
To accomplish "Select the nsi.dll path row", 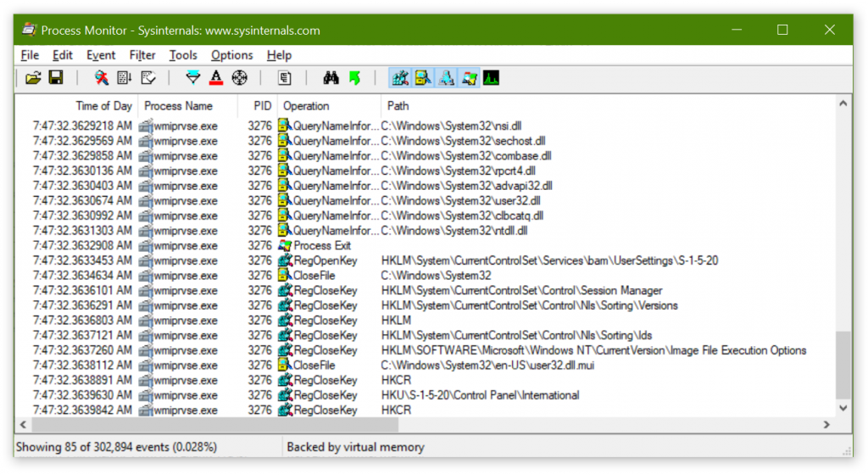I will [x=425, y=126].
